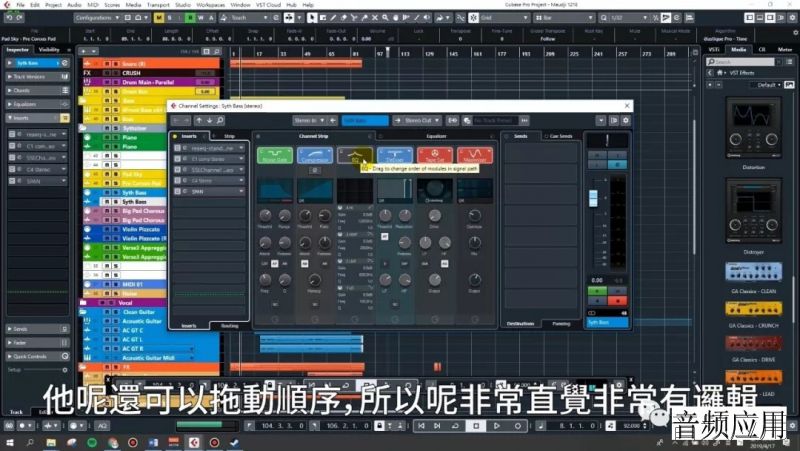Open project Setup gear at toolbar right
Screen dimensions: 800x451
792,18
